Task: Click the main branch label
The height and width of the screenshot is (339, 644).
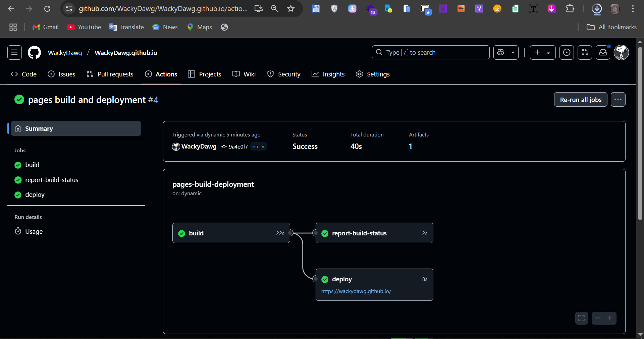Action: 258,147
